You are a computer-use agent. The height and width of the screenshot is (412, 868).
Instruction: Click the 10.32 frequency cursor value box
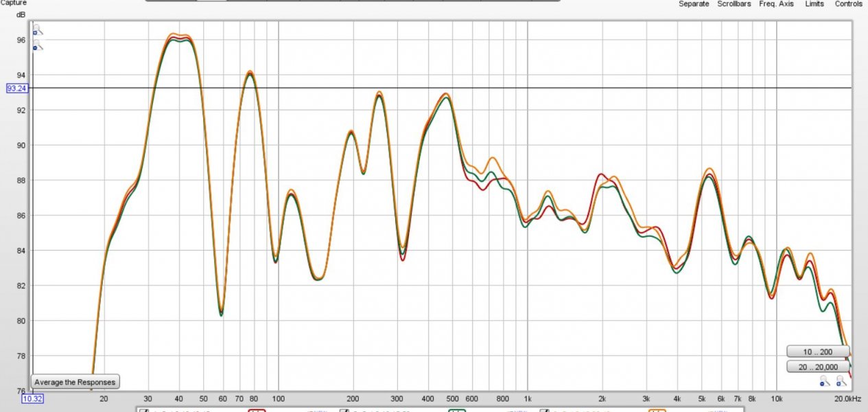(32, 398)
